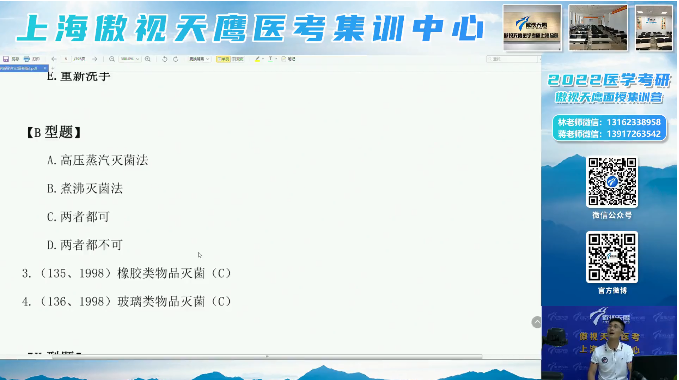Select the highlighted single-page view toggle
Image resolution: width=679 pixels, height=380 pixels.
[x=223, y=59]
